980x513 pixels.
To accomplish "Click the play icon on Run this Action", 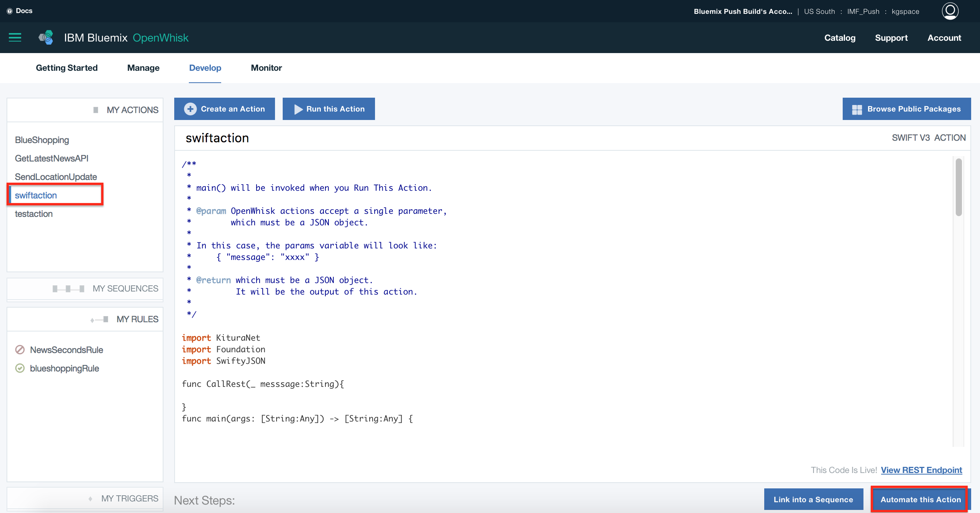I will tap(298, 109).
